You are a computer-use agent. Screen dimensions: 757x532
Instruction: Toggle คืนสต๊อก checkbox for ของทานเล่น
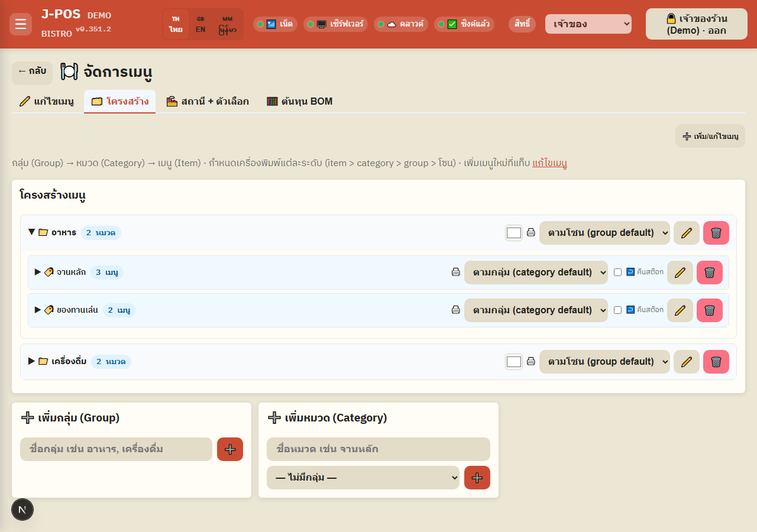click(617, 310)
